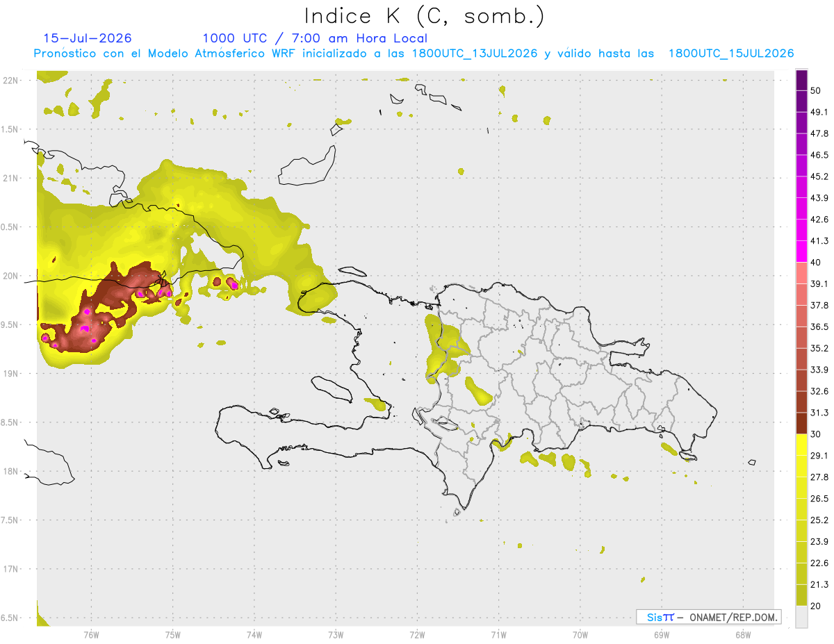The width and height of the screenshot is (834, 644).
Task: Click the colorbar label 22.6
Action: [x=819, y=563]
